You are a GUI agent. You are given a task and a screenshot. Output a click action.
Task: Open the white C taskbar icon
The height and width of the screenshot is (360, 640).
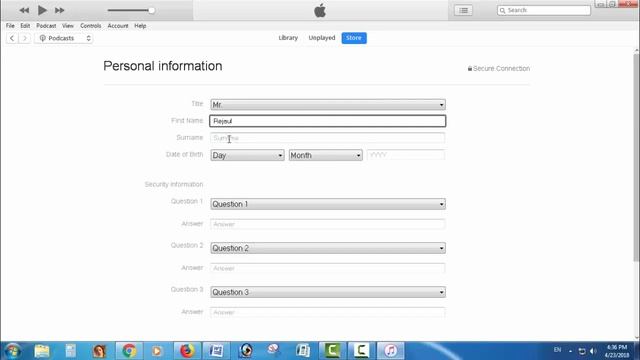[361, 351]
